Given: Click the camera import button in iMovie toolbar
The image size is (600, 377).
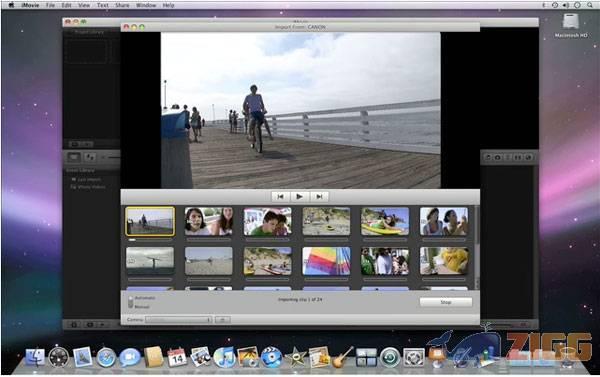Looking at the screenshot, I should [x=74, y=157].
